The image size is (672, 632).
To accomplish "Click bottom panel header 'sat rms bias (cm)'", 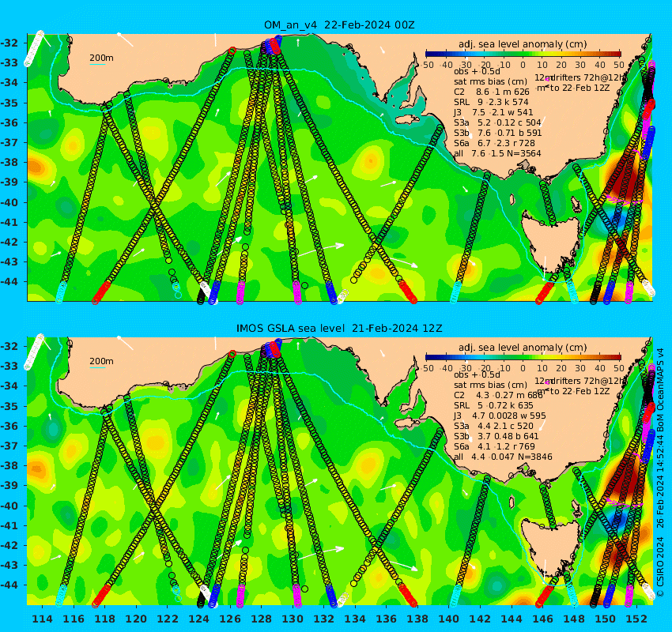I will tap(490, 385).
